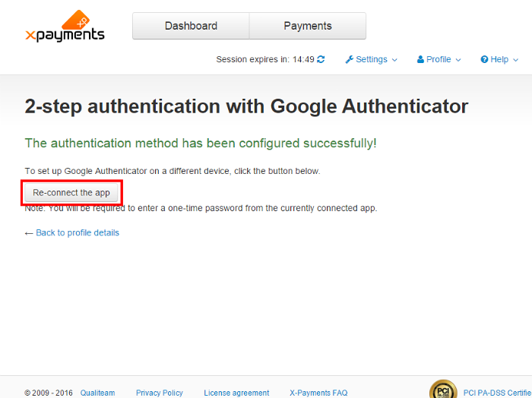Open the PCI PA-DSS Certified link
This screenshot has width=532, height=398.
click(x=497, y=393)
